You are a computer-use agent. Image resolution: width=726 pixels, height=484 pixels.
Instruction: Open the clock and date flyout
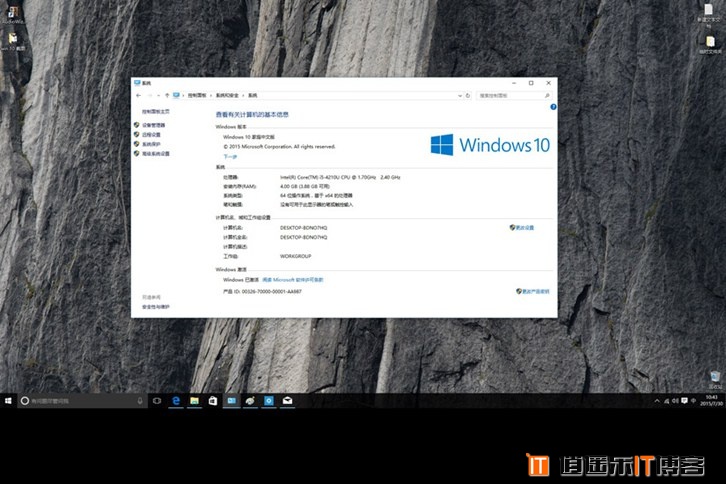[712, 401]
